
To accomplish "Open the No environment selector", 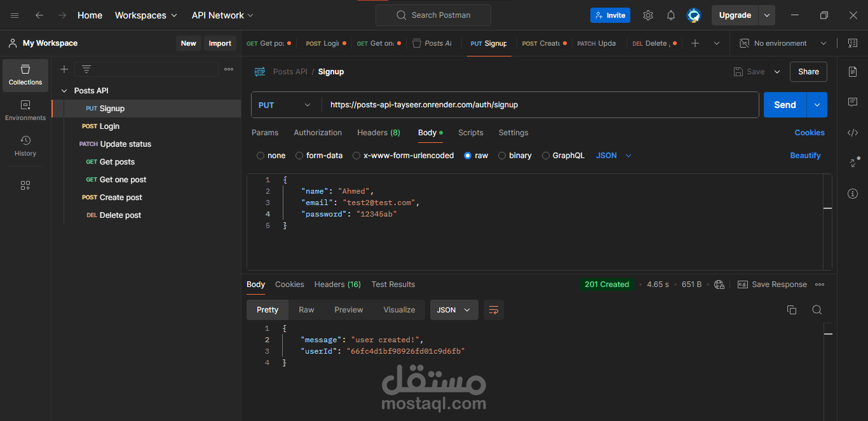I will (783, 43).
